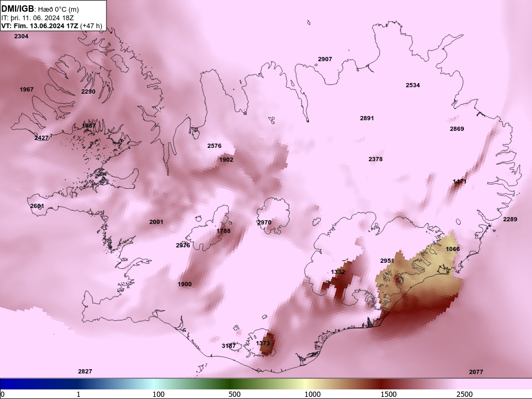Click the 2907 value on the north coast
The height and width of the screenshot is (399, 532).
click(325, 60)
